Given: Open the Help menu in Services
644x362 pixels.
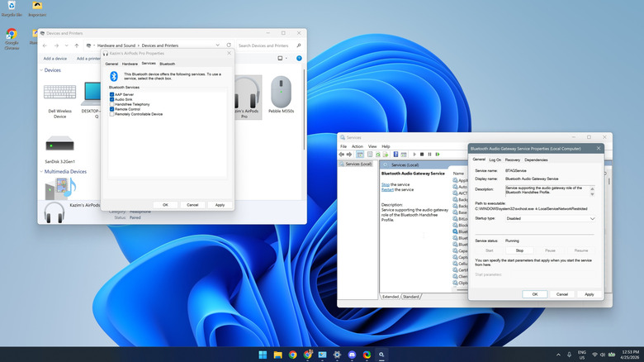Looking at the screenshot, I should [x=386, y=146].
